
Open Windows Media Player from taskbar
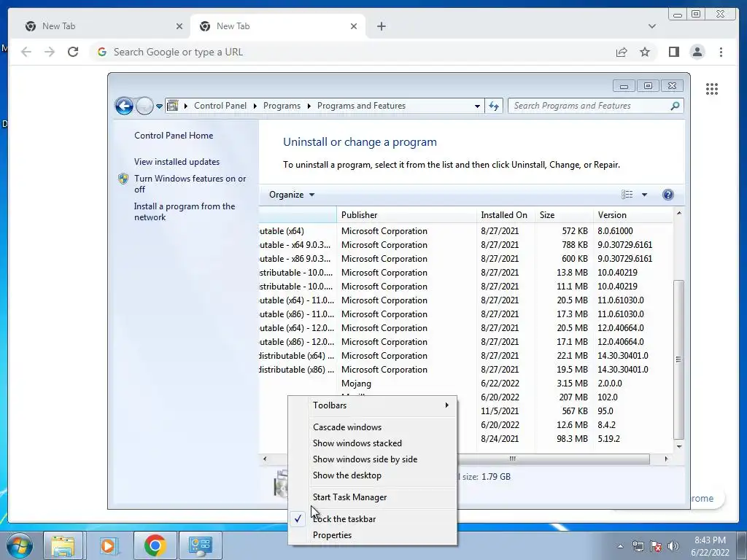coord(109,545)
